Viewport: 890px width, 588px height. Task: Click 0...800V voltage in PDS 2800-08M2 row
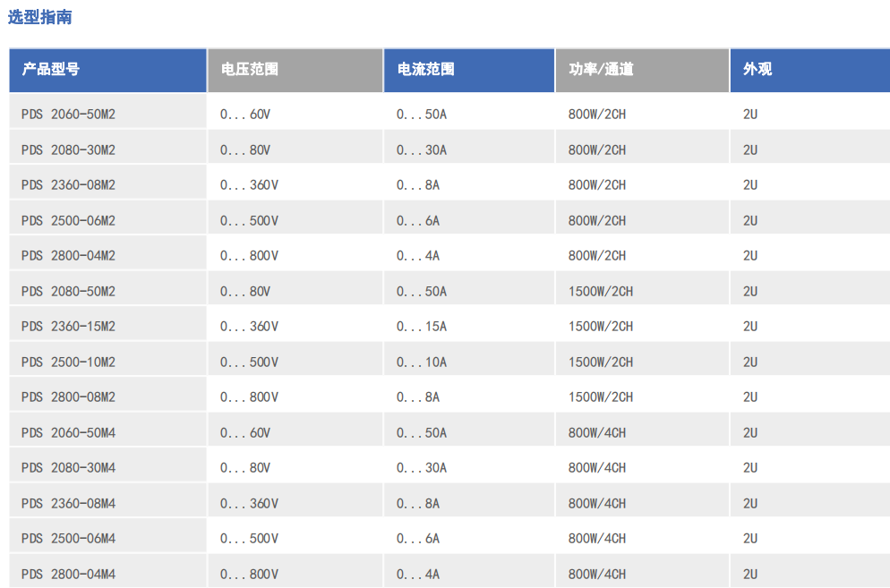[x=249, y=397]
